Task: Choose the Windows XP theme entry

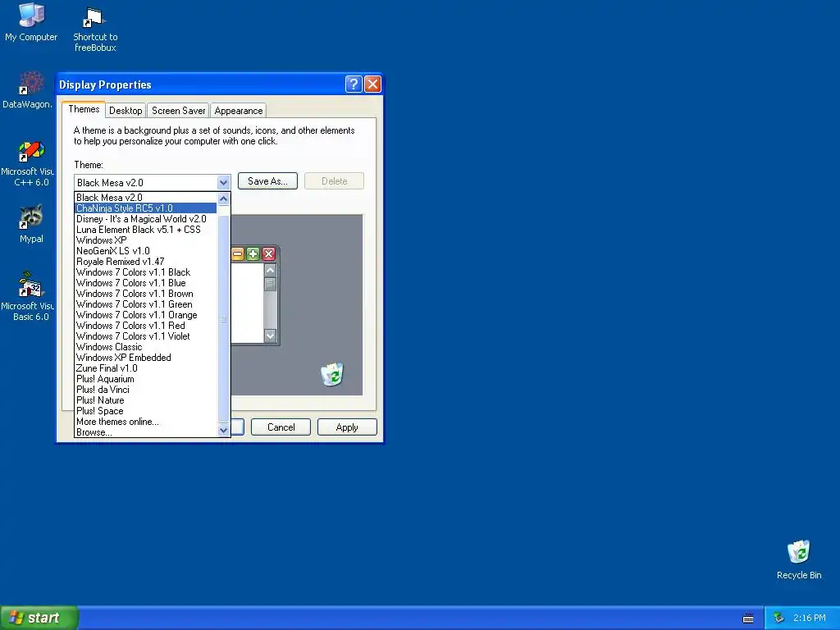Action: pyautogui.click(x=146, y=240)
